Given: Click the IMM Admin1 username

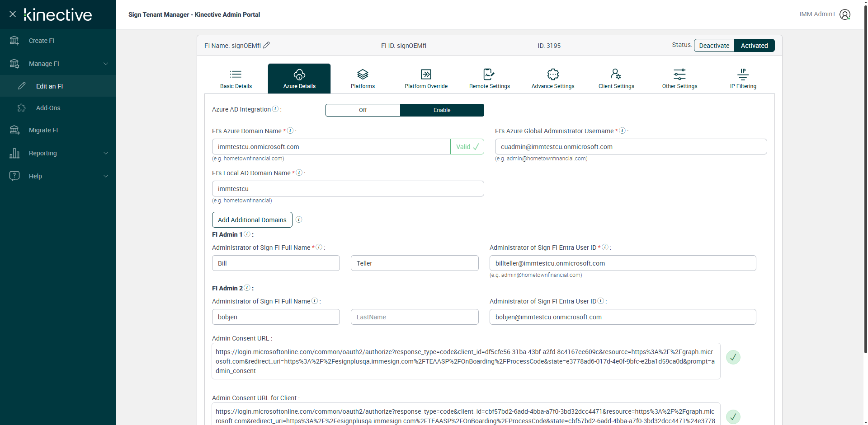Looking at the screenshot, I should 817,14.
